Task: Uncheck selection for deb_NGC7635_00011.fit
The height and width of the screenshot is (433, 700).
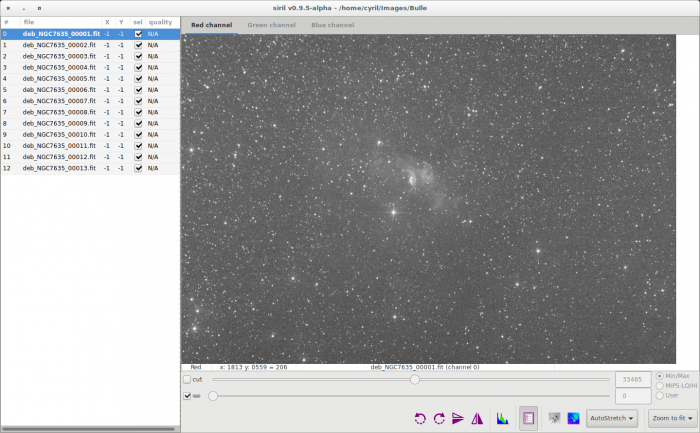Action: tap(138, 146)
